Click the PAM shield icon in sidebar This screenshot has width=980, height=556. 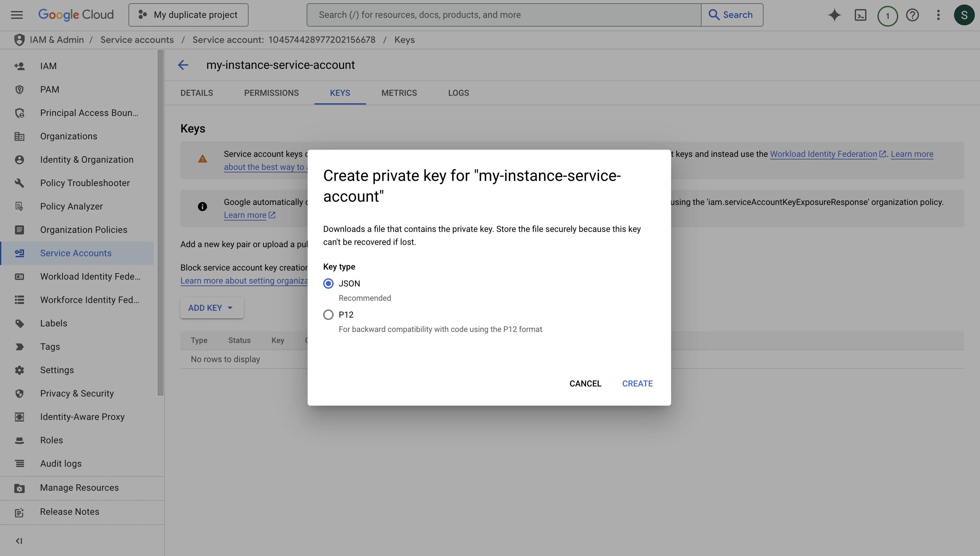pos(19,89)
